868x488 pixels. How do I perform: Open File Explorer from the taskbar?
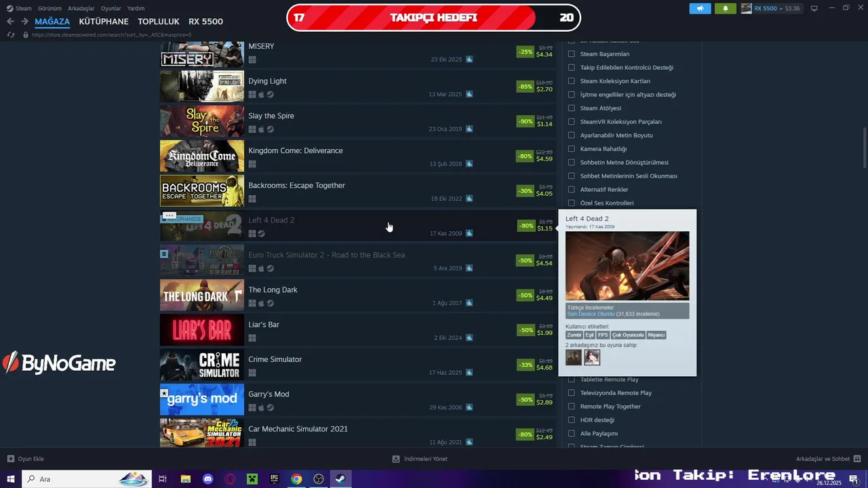[x=185, y=479]
